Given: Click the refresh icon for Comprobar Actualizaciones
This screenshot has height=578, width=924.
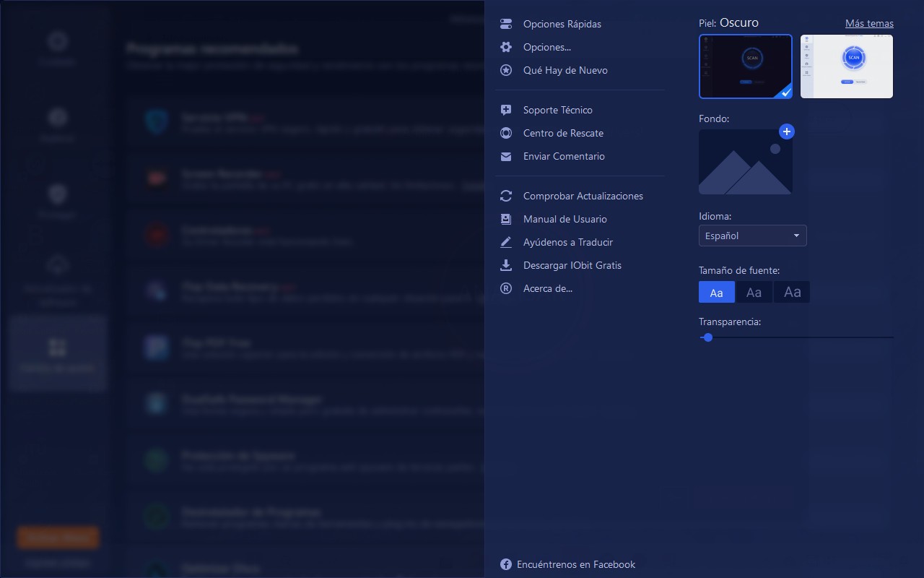Looking at the screenshot, I should click(x=506, y=196).
